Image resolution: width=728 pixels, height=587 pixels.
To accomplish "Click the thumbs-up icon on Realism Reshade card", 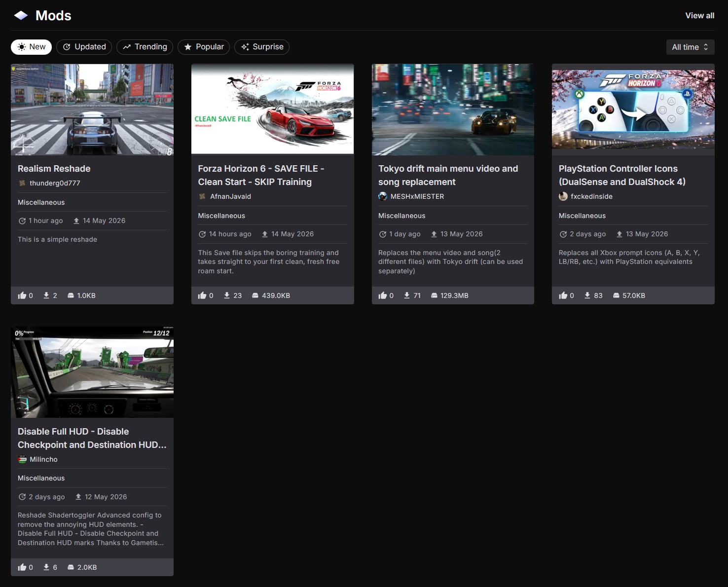I will 22,295.
